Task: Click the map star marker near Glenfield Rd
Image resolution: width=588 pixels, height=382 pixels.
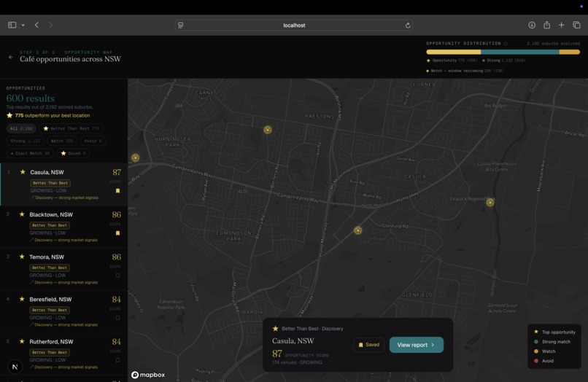Action: [x=357, y=230]
